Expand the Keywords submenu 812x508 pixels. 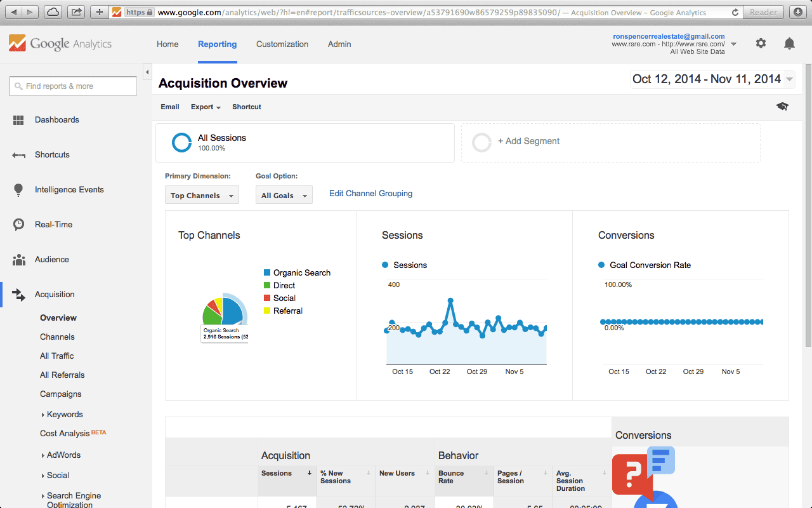(43, 415)
